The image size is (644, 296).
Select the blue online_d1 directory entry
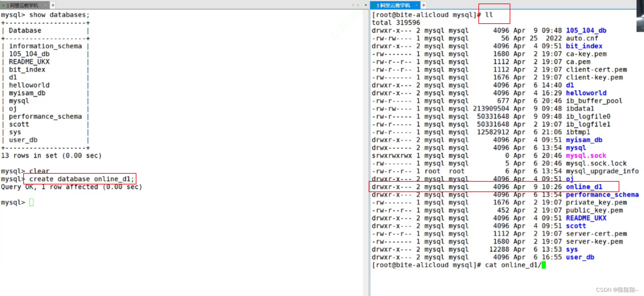[x=584, y=187]
